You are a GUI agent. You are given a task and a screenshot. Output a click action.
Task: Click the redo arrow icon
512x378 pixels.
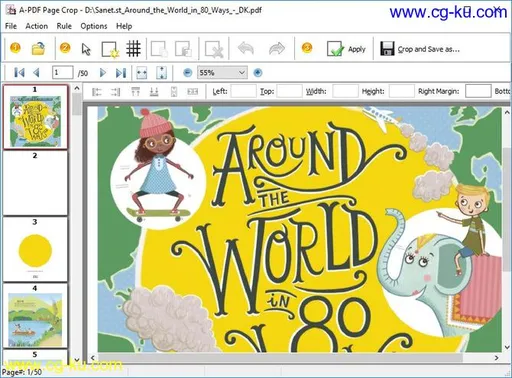coord(277,49)
